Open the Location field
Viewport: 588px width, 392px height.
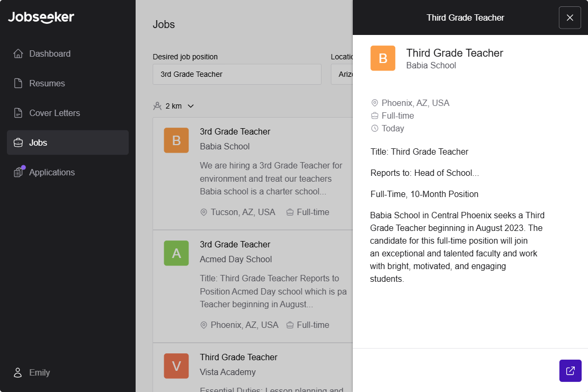pos(342,74)
